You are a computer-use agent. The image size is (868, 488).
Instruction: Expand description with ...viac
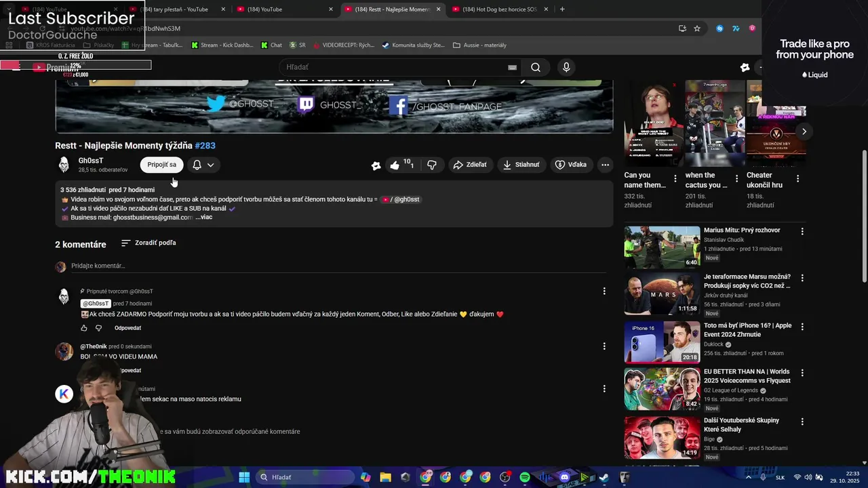click(203, 217)
